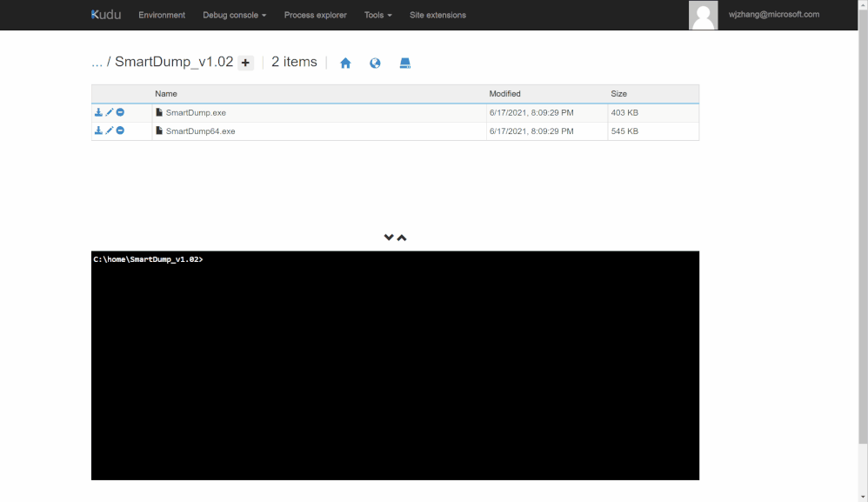Screen dimensions: 868x502
Task: Download SmartDump.exe with download icon
Action: tap(98, 112)
